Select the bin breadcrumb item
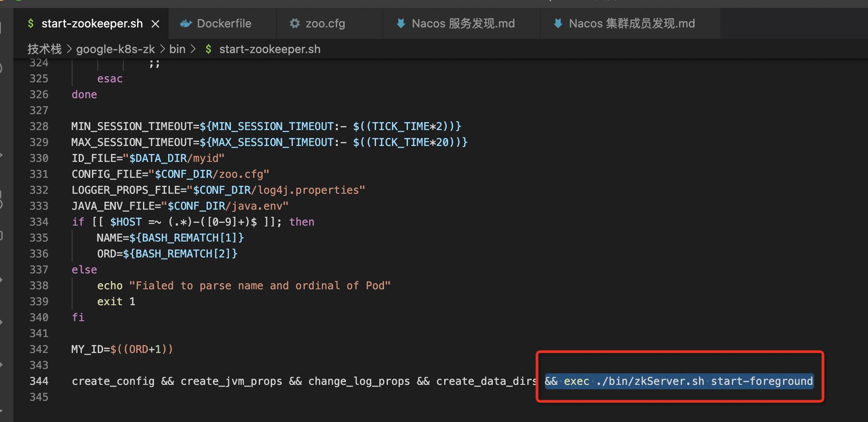 pyautogui.click(x=177, y=49)
